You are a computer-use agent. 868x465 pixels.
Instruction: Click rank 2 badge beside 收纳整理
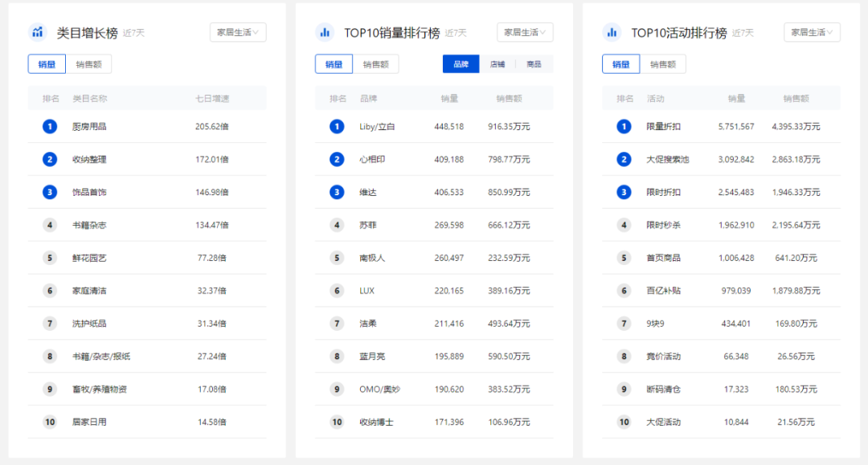[50, 159]
